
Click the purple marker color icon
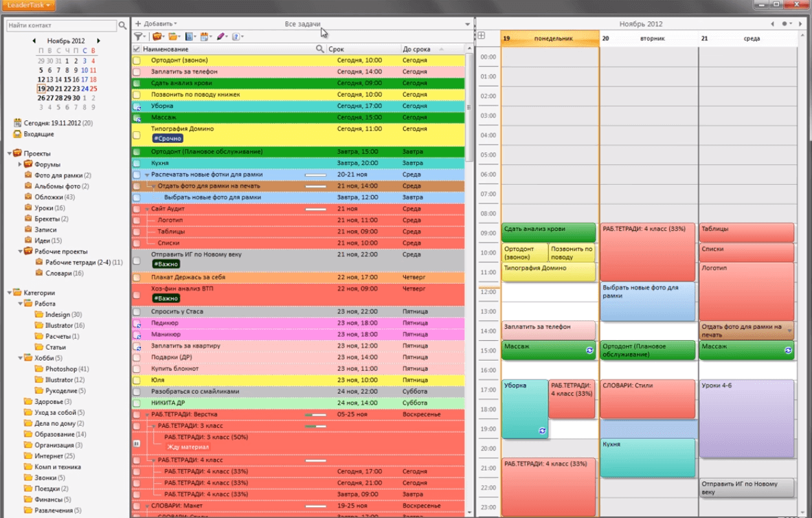tap(221, 36)
